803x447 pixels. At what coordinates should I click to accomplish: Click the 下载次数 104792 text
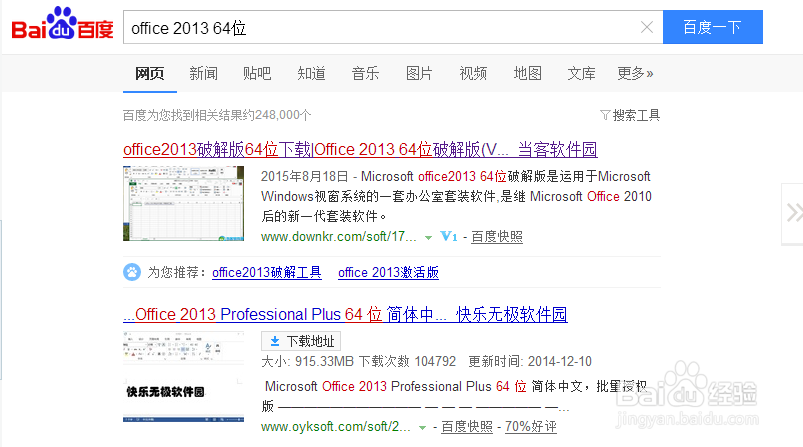407,361
